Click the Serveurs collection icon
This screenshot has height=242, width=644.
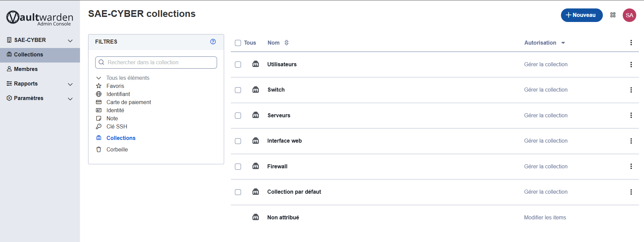[256, 115]
